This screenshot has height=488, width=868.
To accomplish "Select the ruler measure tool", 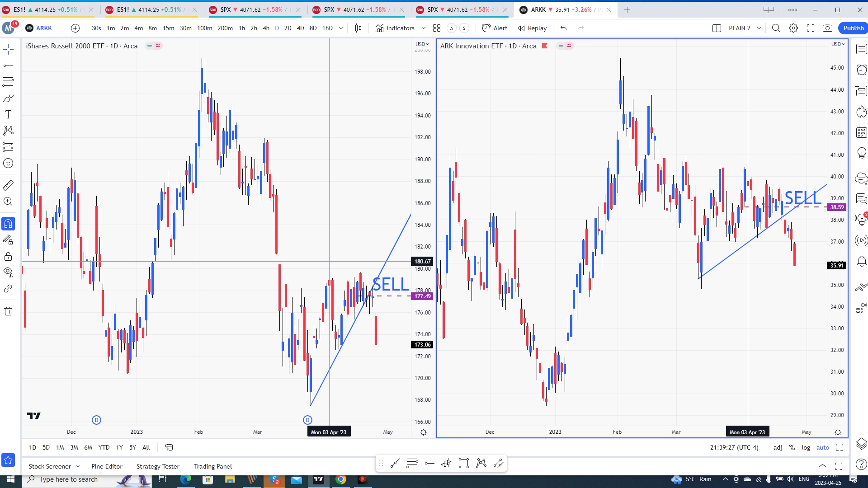I will tap(8, 185).
